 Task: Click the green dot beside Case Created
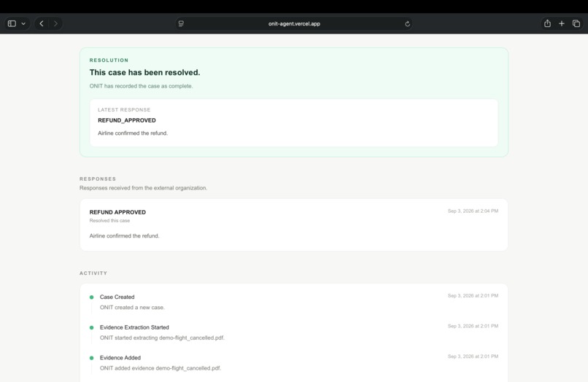coord(91,297)
